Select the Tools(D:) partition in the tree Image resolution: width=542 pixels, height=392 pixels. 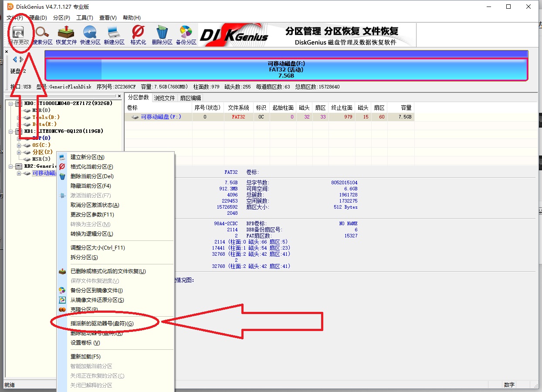tap(46, 117)
